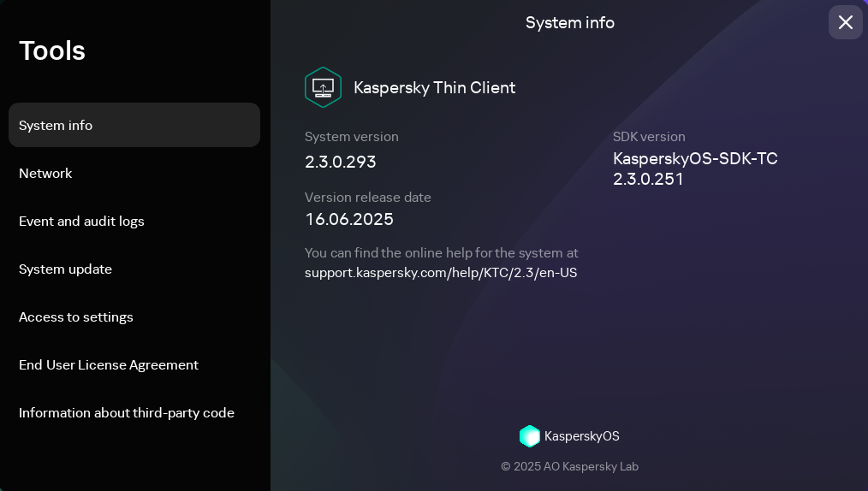Click the Kaspersky Thin Client product name
868x491 pixels.
[434, 87]
